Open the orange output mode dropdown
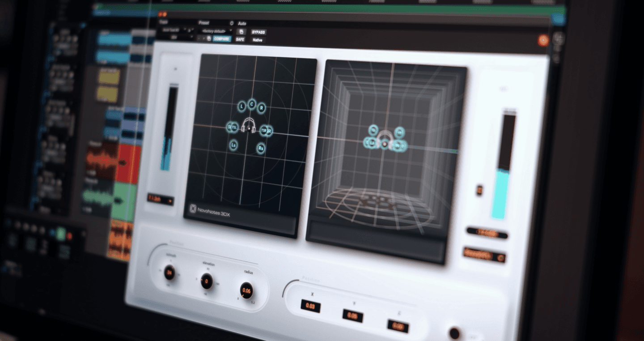The image size is (644, 341). (484, 255)
